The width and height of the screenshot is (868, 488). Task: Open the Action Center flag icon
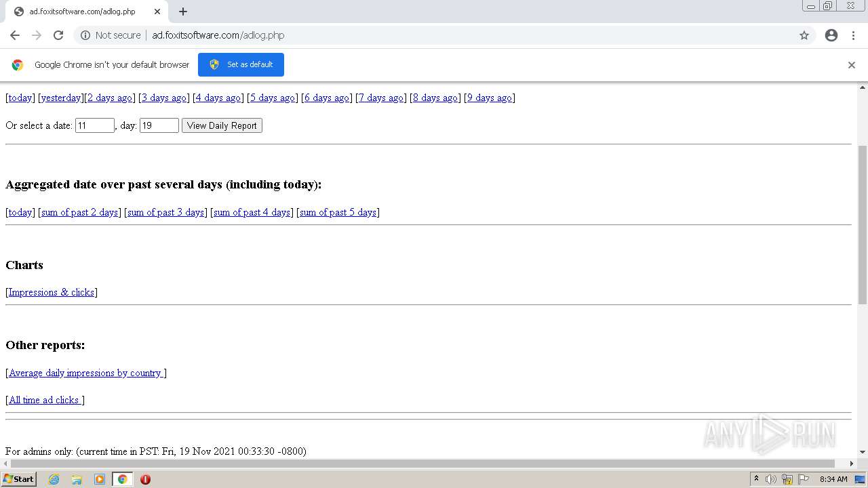tap(804, 479)
